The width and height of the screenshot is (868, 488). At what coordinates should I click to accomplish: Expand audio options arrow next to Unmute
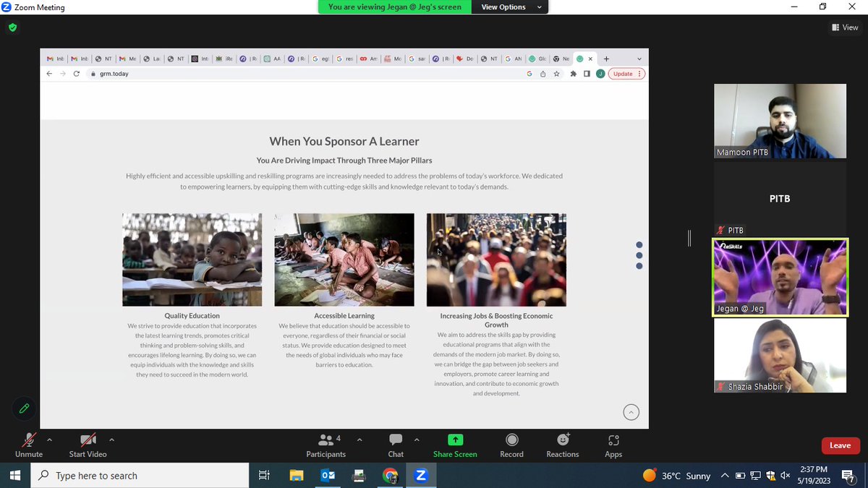pos(49,439)
